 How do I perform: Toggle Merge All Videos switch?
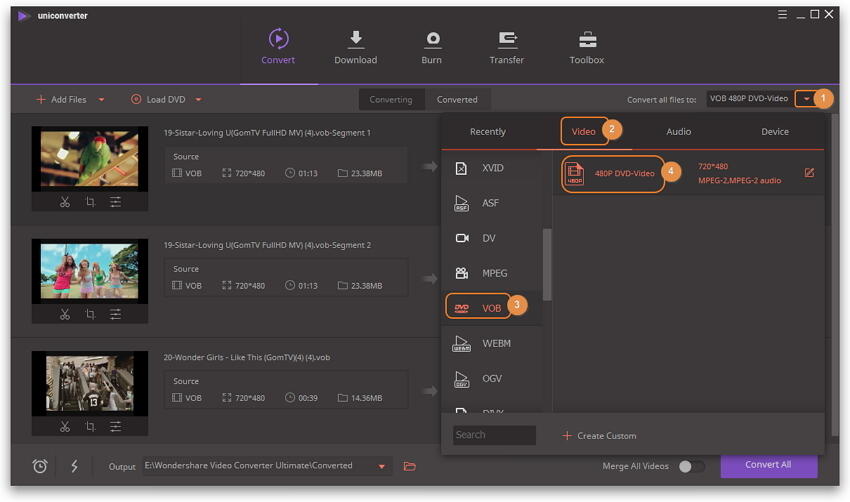pos(691,466)
